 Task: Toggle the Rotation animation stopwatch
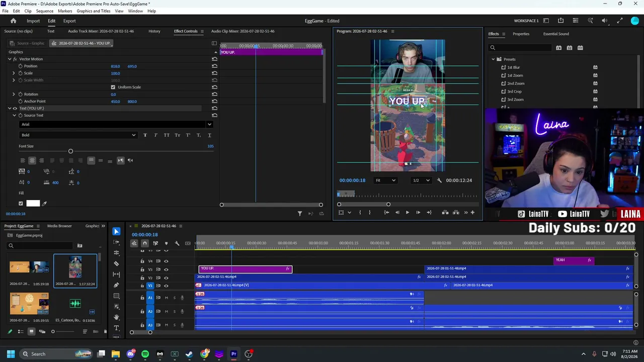pyautogui.click(x=21, y=95)
